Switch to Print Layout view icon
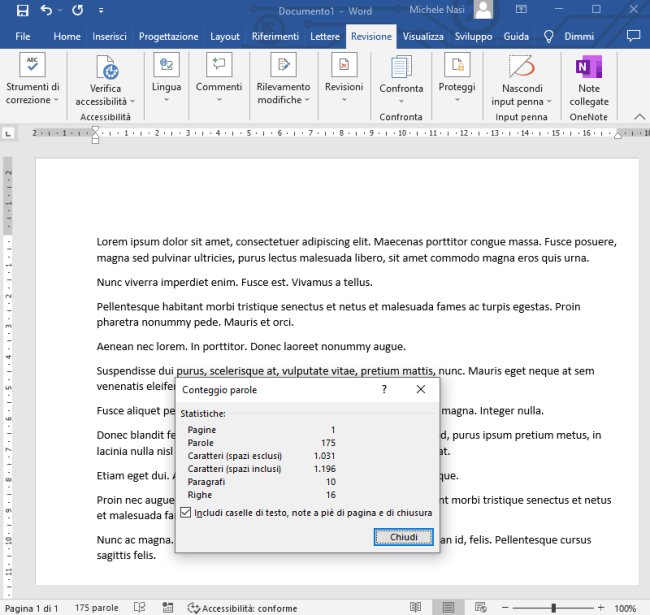Image resolution: width=650 pixels, height=615 pixels. pos(448,608)
